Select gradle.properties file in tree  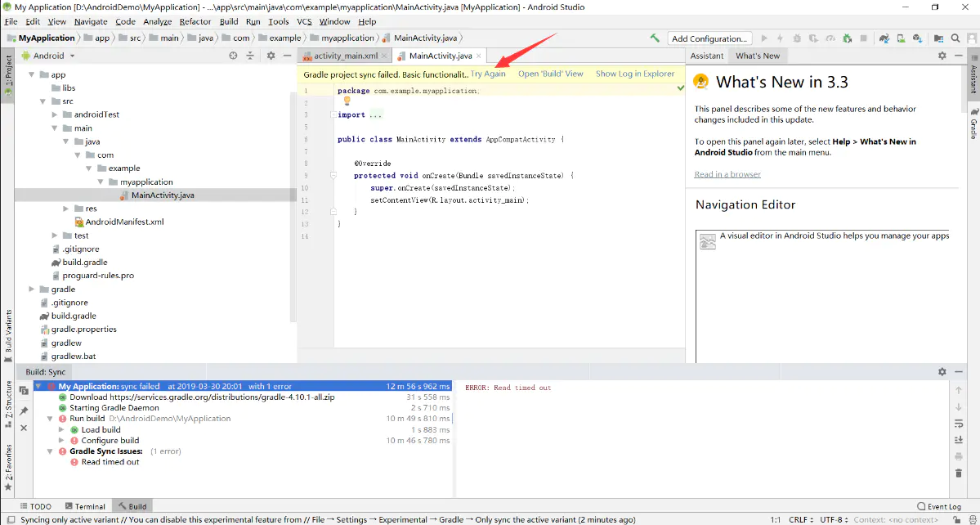[83, 330]
